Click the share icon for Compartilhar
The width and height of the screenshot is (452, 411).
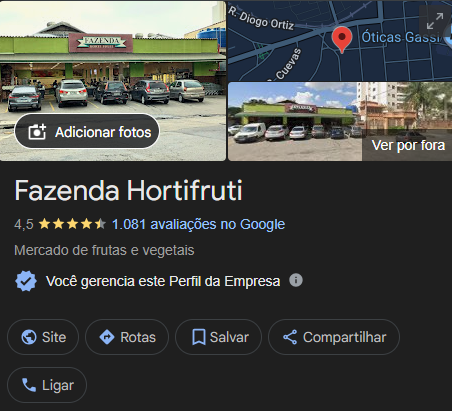(x=290, y=337)
